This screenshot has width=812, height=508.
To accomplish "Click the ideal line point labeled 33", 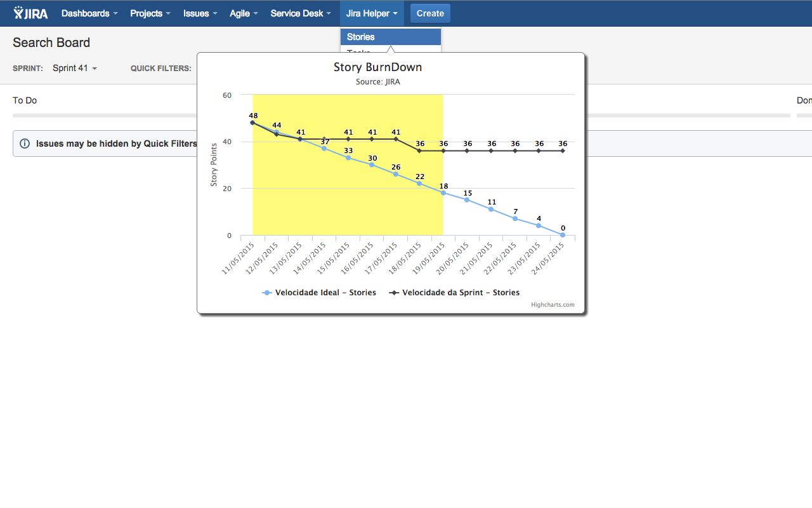I will tap(348, 157).
